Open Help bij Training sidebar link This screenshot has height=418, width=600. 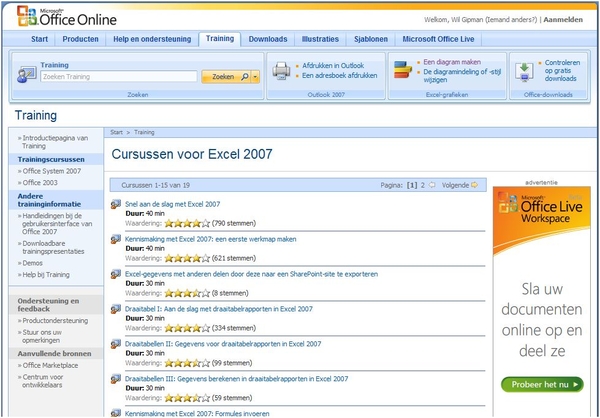[46, 274]
